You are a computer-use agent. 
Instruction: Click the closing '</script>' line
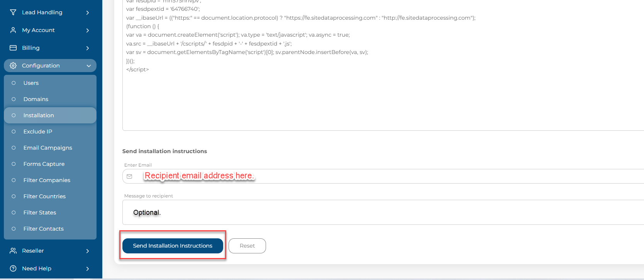coord(137,69)
